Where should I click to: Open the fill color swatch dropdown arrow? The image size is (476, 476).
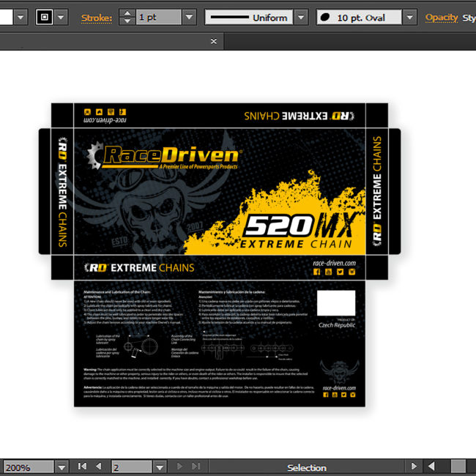(21, 18)
